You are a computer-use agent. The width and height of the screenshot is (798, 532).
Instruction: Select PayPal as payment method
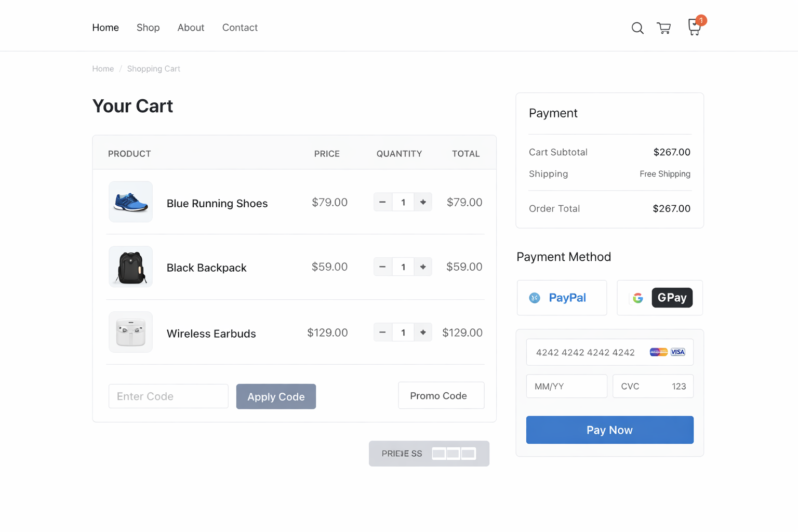(562, 298)
